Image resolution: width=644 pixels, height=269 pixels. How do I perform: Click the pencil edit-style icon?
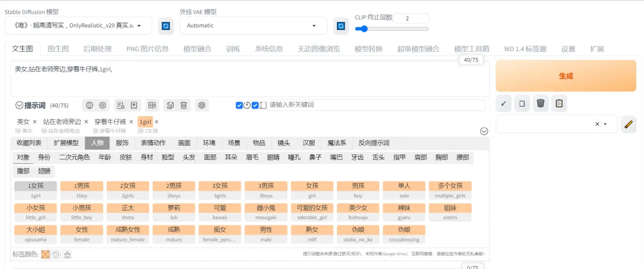click(627, 124)
